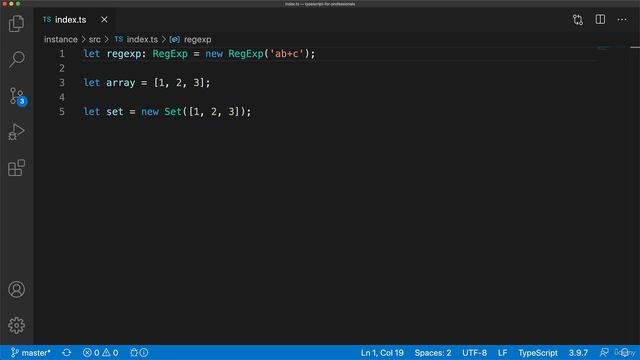
Task: Click the regexp variable name on line 1
Action: (x=124, y=54)
